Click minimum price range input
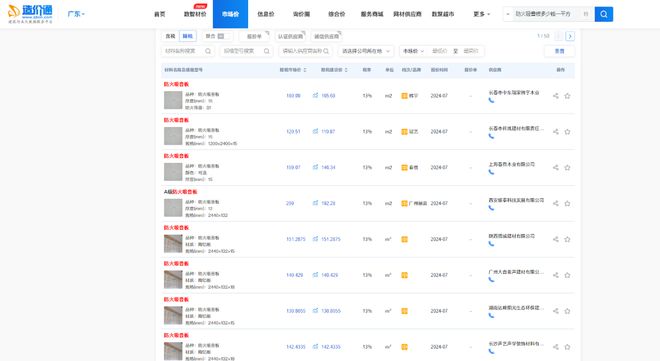This screenshot has height=361, width=660. (x=440, y=51)
